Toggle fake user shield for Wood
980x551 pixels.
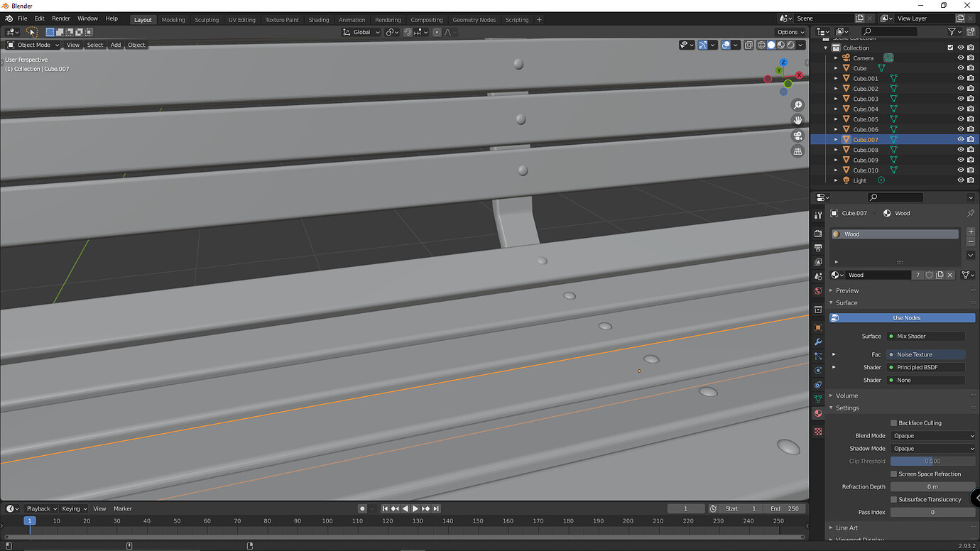929,275
